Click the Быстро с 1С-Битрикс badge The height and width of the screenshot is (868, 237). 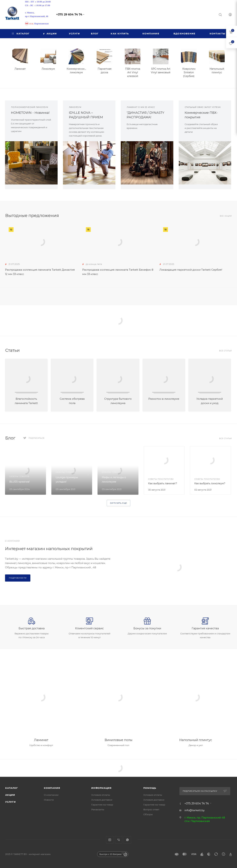point(113,854)
